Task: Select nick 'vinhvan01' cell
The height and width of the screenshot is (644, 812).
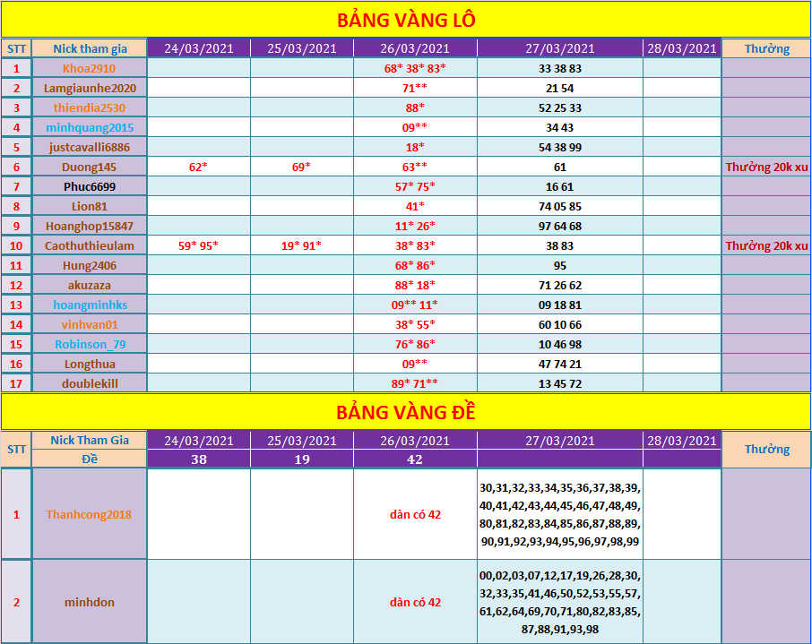Action: pyautogui.click(x=90, y=324)
